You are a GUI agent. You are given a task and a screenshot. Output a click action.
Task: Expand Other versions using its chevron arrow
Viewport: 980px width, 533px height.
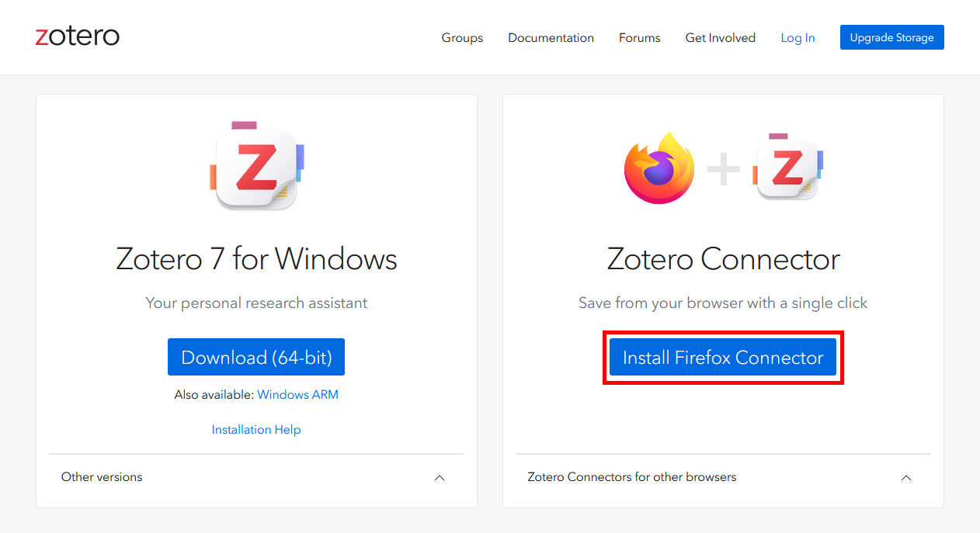click(440, 478)
